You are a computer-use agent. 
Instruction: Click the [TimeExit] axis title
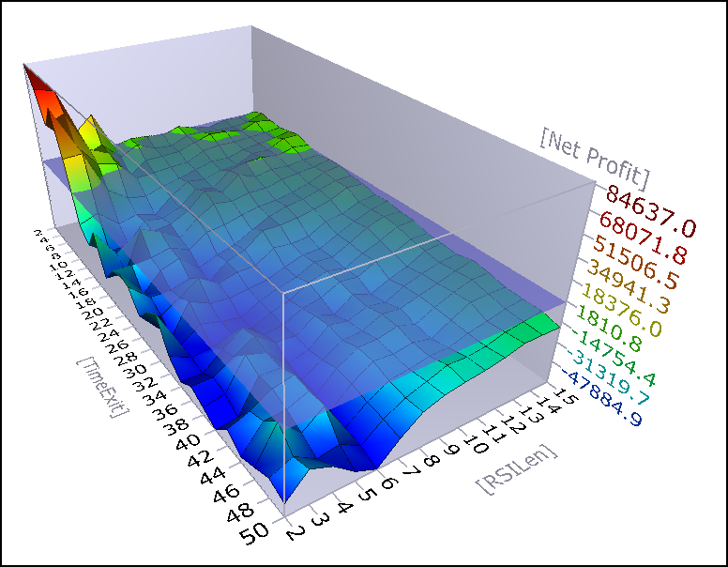pos(102,388)
